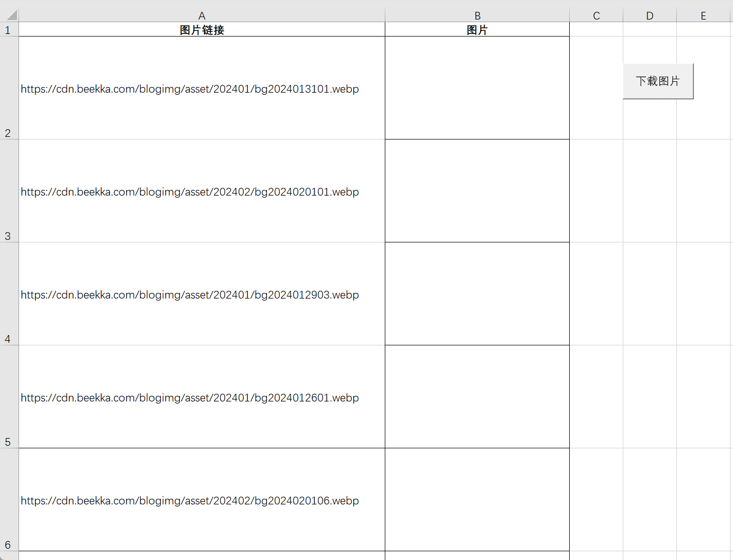Select cell C1
The height and width of the screenshot is (560, 733).
596,29
